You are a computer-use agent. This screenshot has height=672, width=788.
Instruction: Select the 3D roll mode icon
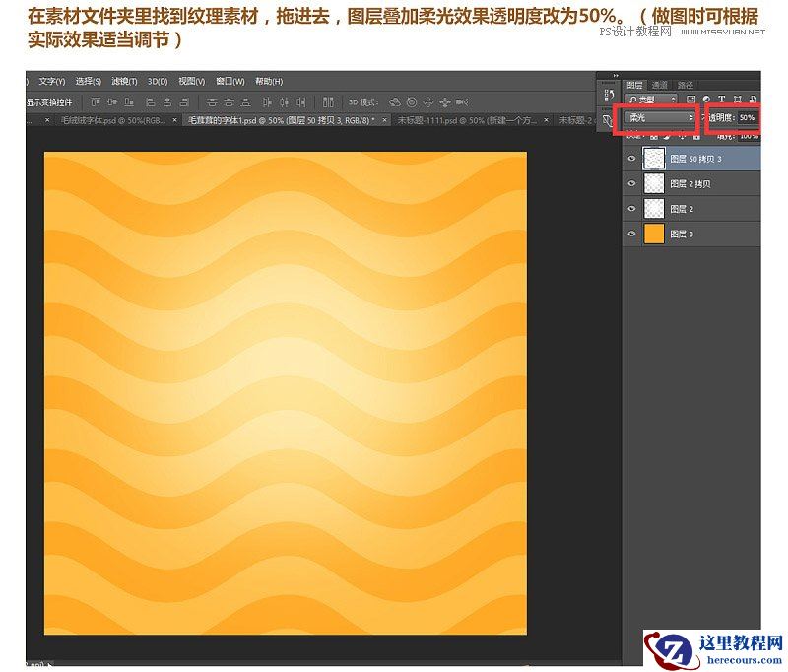pos(412,102)
